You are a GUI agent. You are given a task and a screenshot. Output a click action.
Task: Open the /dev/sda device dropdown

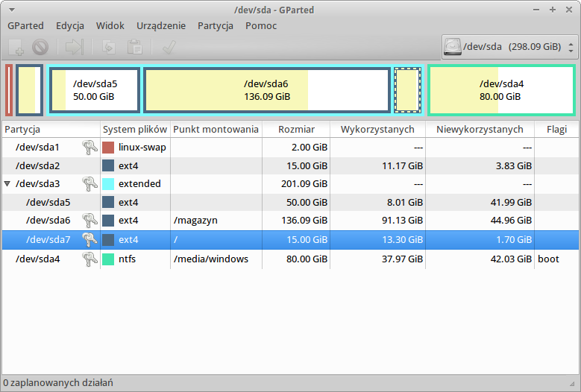point(509,47)
